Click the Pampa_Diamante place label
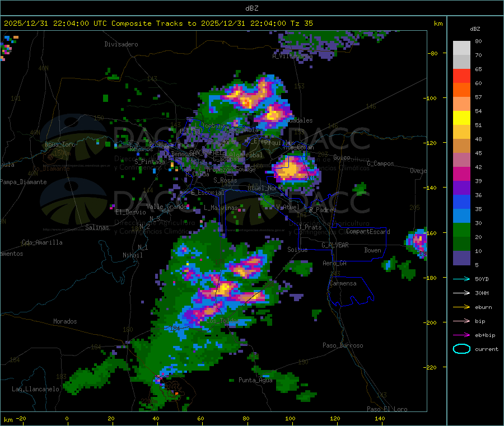 point(24,182)
